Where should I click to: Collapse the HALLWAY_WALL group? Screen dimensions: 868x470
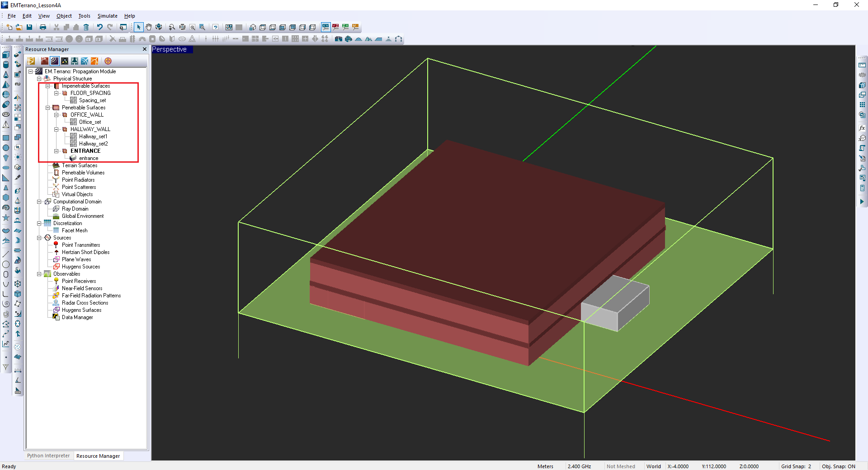[x=57, y=129]
